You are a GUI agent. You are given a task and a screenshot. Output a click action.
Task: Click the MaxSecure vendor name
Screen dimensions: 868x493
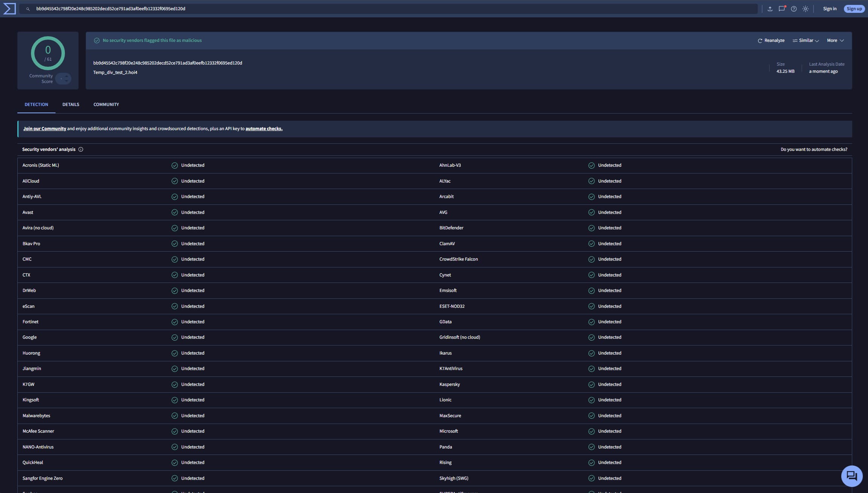450,416
